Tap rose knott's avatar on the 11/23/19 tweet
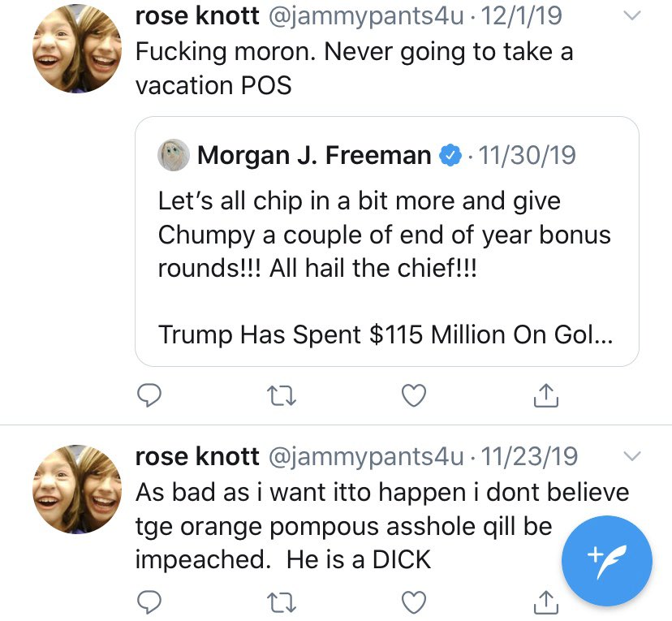Viewport: 672px width, 621px height. click(x=77, y=489)
